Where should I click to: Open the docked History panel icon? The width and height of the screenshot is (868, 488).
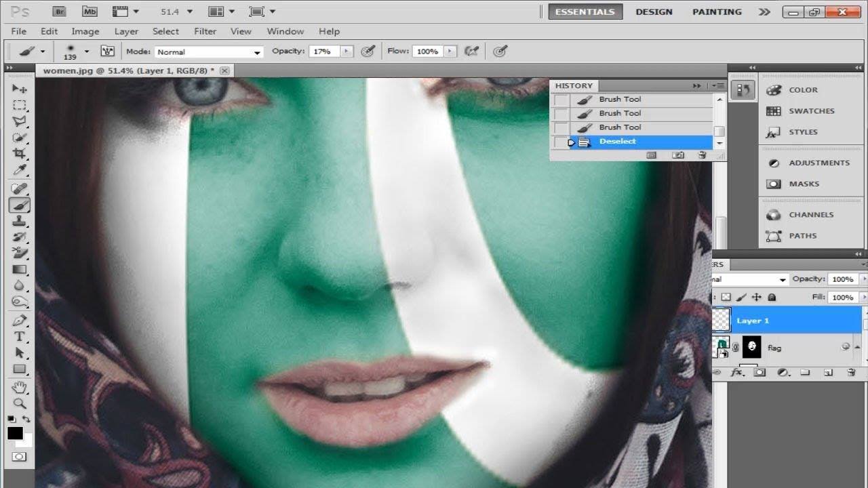pyautogui.click(x=743, y=90)
